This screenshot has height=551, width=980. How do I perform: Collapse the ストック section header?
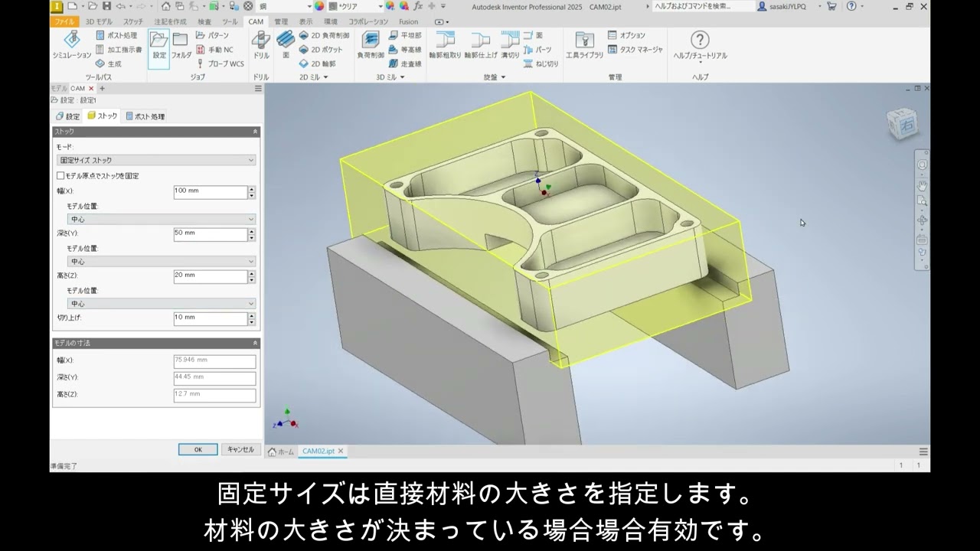(156, 132)
